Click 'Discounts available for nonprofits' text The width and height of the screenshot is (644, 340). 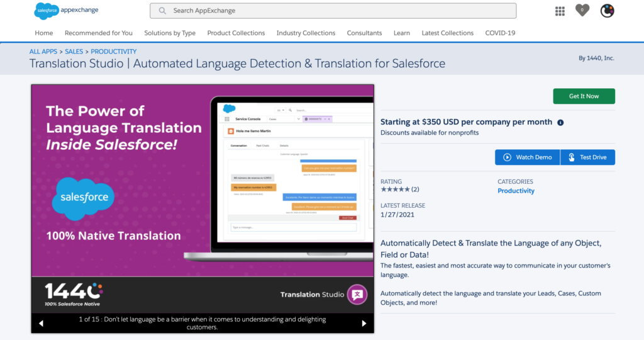click(429, 133)
